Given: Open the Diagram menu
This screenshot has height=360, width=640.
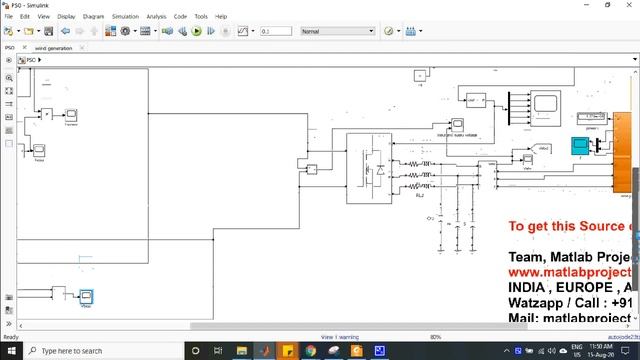Looking at the screenshot, I should [93, 16].
